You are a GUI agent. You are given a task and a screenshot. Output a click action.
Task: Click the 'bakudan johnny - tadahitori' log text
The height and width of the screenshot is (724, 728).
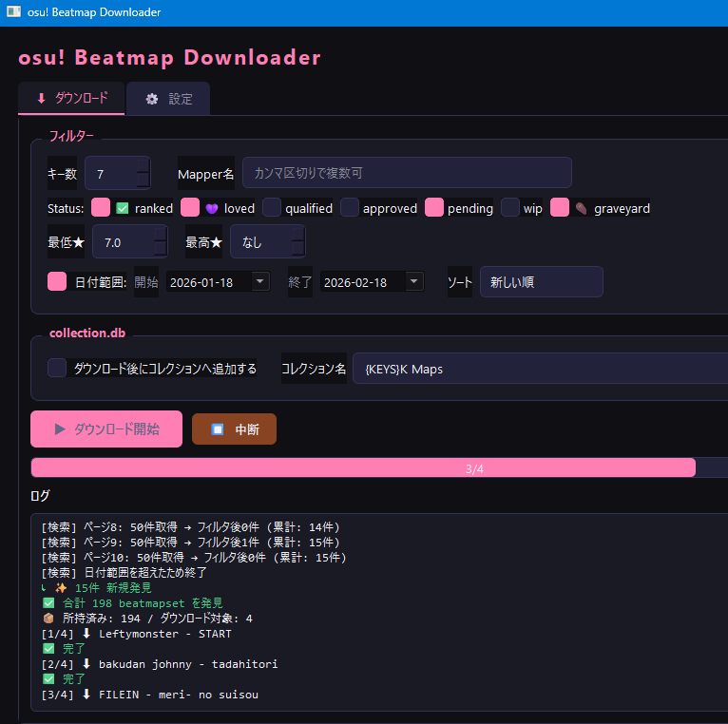pyautogui.click(x=188, y=664)
